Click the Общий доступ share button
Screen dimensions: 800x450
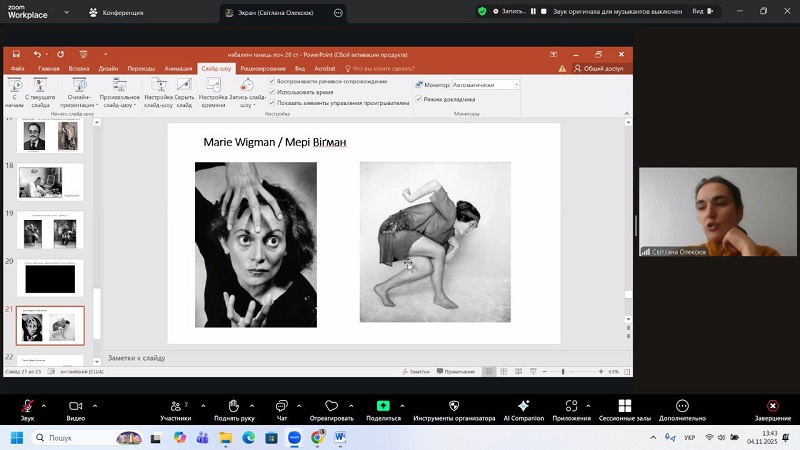(x=598, y=68)
